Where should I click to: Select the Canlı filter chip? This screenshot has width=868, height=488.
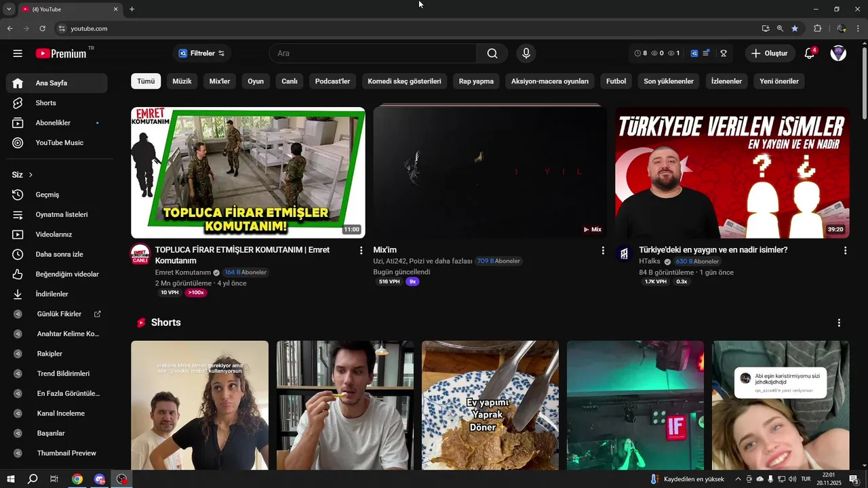pyautogui.click(x=290, y=81)
